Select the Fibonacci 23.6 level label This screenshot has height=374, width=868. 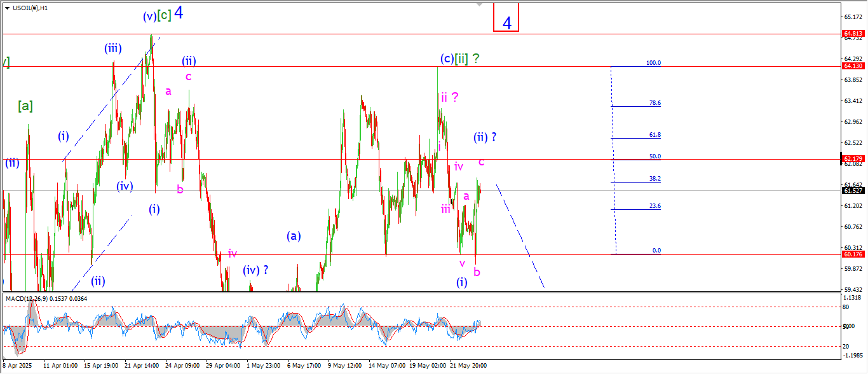[x=654, y=206]
